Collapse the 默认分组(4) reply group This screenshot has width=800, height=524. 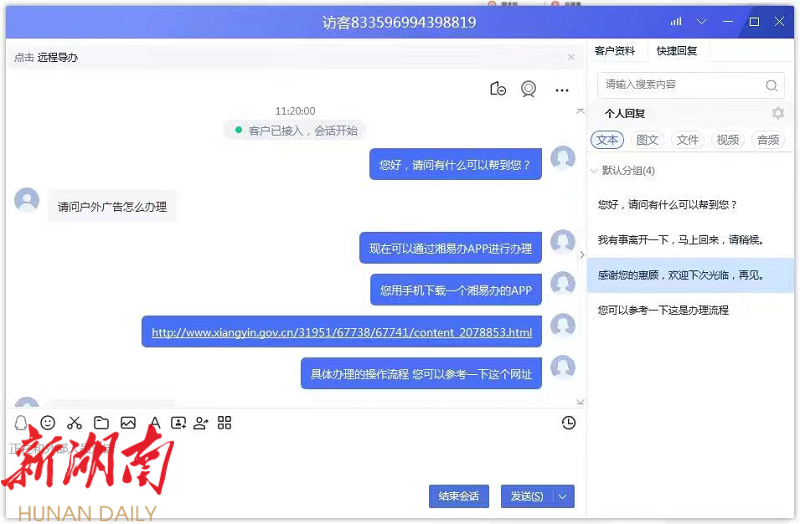(594, 171)
